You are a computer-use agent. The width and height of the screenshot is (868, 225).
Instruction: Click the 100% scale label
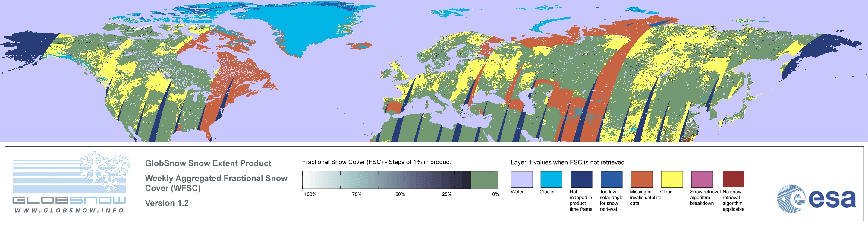[x=310, y=194]
